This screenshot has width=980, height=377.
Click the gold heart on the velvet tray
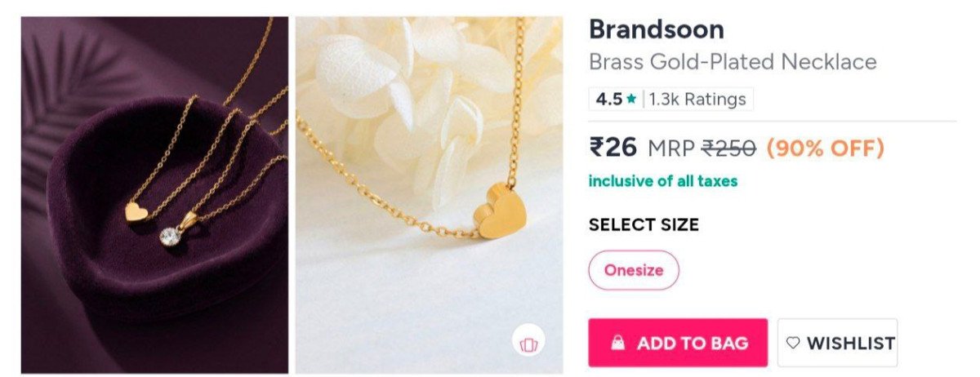click(135, 211)
